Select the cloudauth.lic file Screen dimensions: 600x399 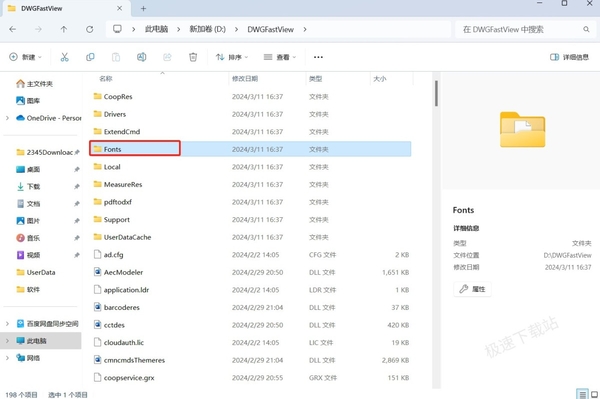[250, 342]
